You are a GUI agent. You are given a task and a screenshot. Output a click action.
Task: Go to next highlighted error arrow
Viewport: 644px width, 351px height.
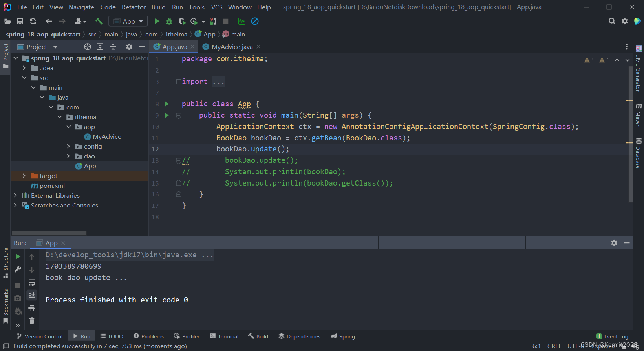(628, 60)
